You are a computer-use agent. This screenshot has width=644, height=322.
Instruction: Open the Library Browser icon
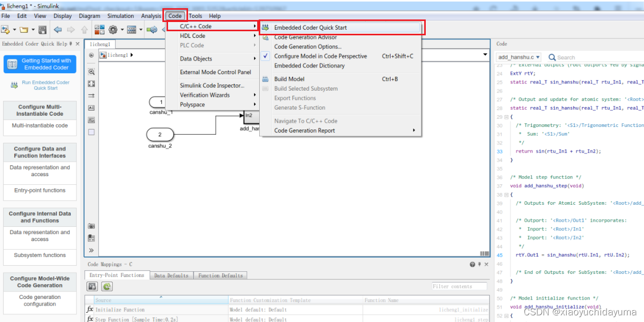[x=99, y=30]
